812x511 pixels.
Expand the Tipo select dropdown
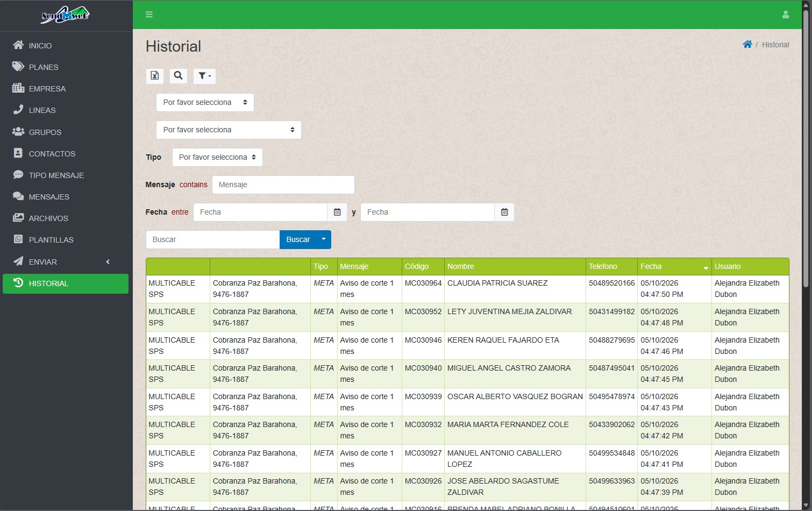point(217,157)
